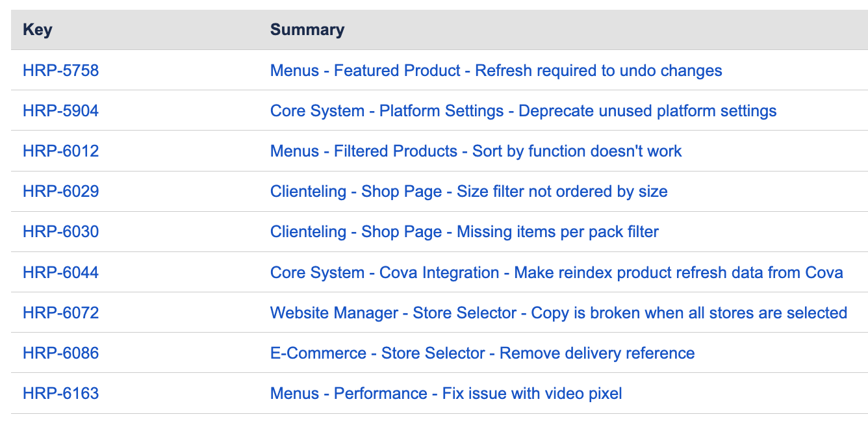Open issue key HRP-5758
This screenshot has height=434, width=868.
[x=60, y=71]
